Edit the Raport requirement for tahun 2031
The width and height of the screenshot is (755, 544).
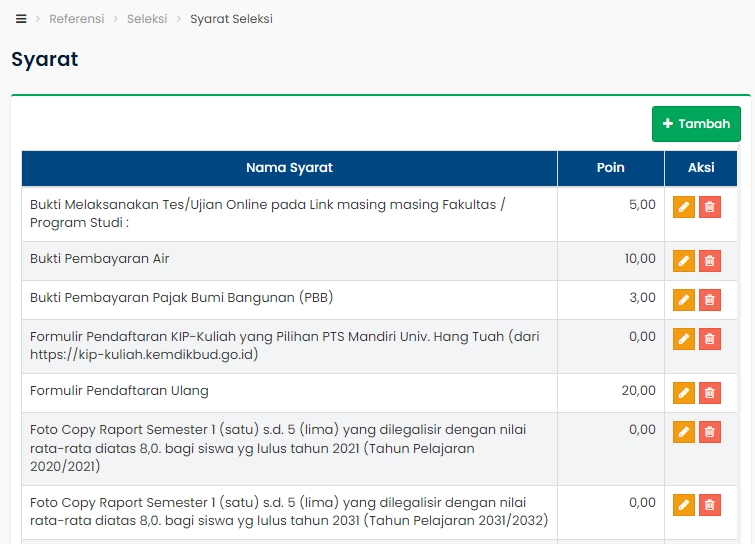coord(684,505)
